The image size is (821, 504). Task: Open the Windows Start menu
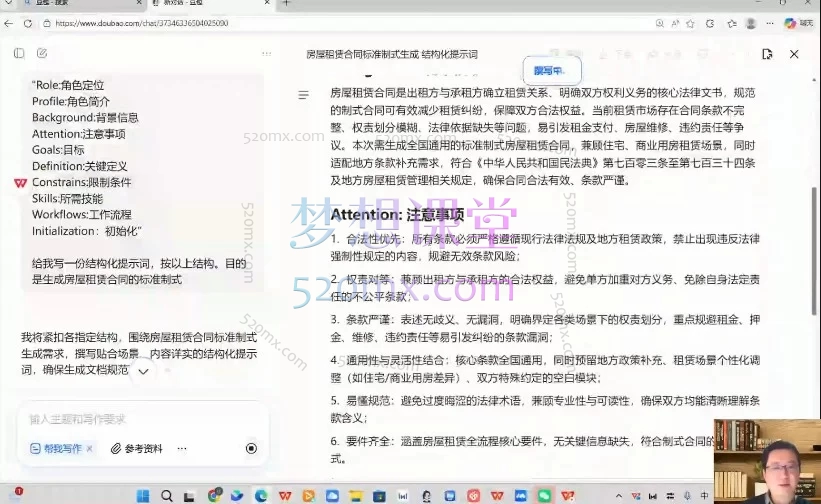tap(143, 495)
